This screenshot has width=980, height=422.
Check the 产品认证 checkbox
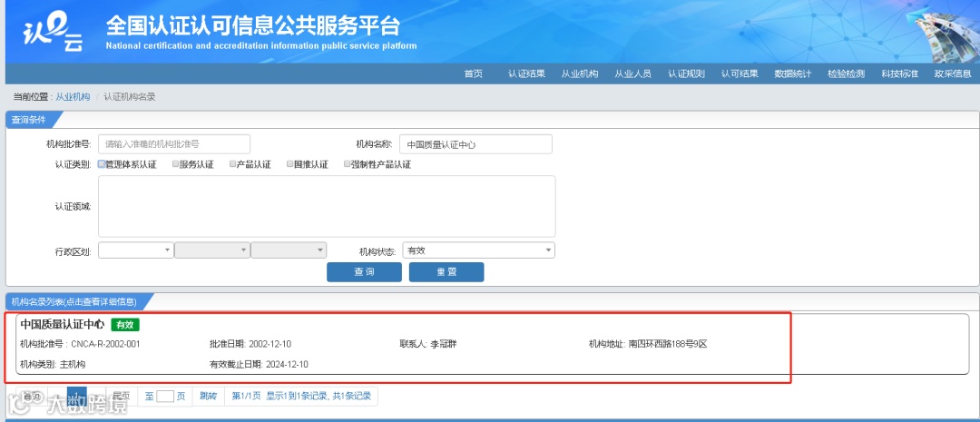pyautogui.click(x=232, y=164)
